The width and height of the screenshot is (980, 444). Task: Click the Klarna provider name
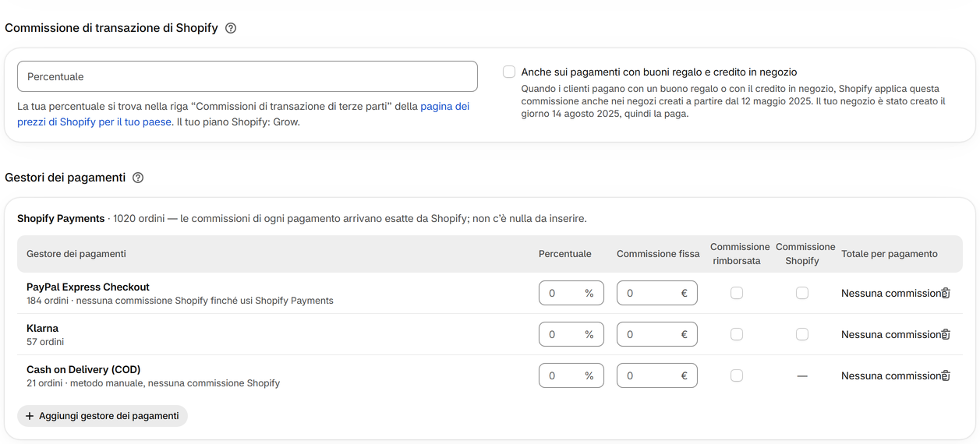click(42, 328)
